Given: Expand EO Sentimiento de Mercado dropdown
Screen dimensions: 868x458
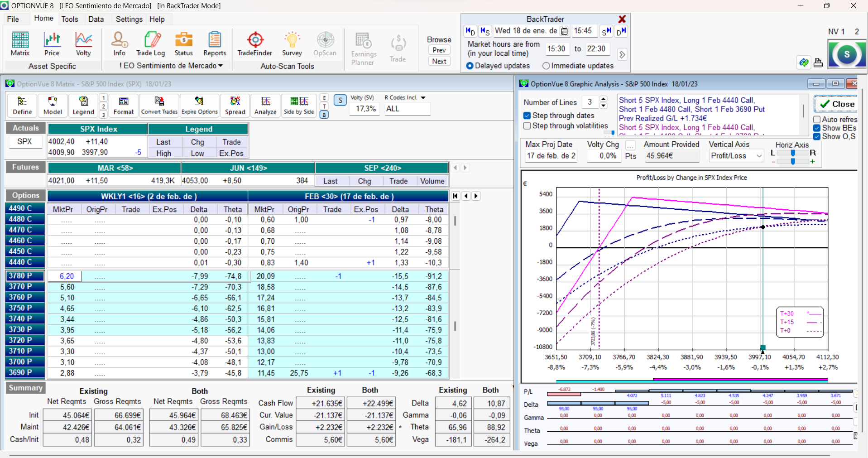Looking at the screenshot, I should click(x=220, y=66).
